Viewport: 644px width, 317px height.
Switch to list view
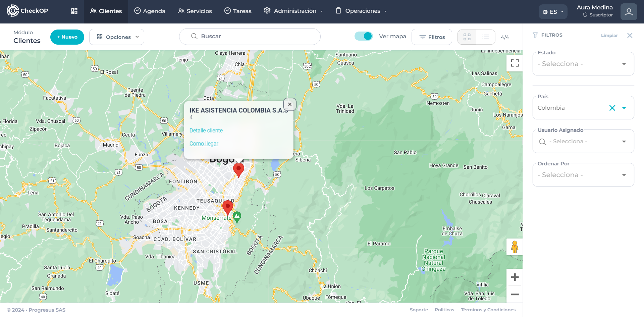pyautogui.click(x=486, y=37)
